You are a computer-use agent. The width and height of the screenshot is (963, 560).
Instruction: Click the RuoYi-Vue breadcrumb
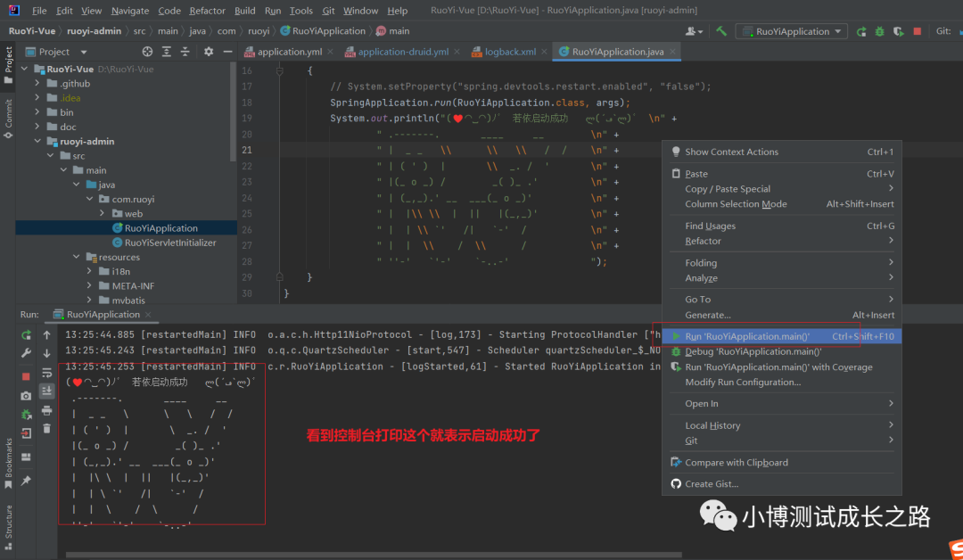(32, 30)
